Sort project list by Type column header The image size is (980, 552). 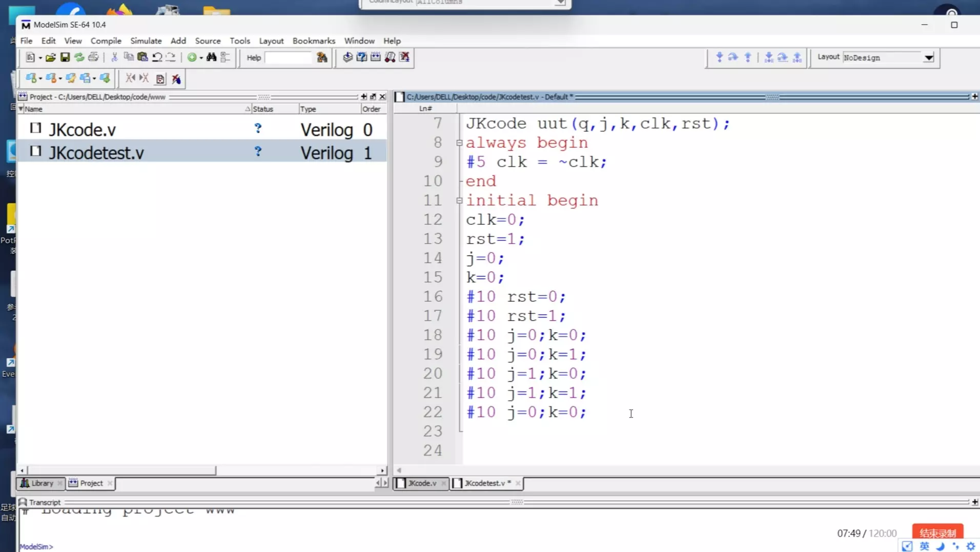pyautogui.click(x=330, y=109)
